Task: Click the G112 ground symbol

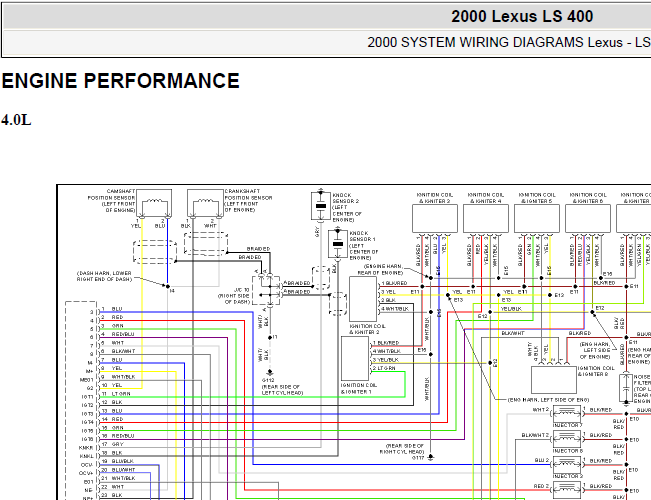Action: click(x=270, y=372)
